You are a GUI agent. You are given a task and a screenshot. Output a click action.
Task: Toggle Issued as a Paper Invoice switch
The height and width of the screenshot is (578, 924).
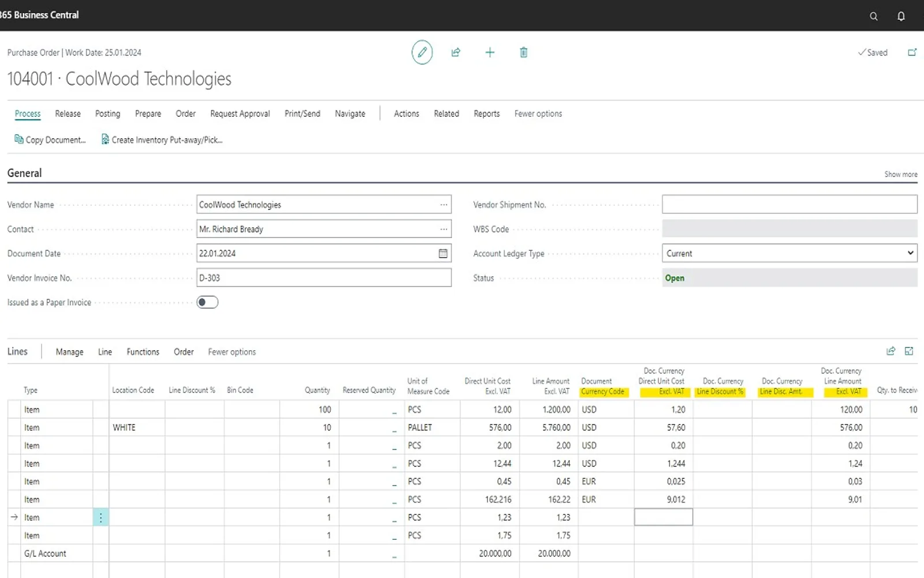click(x=207, y=302)
